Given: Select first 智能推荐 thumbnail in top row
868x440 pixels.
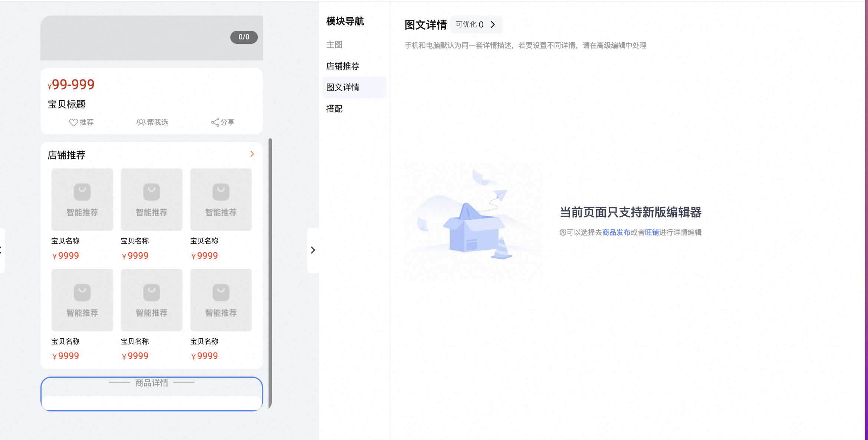Looking at the screenshot, I should click(82, 200).
